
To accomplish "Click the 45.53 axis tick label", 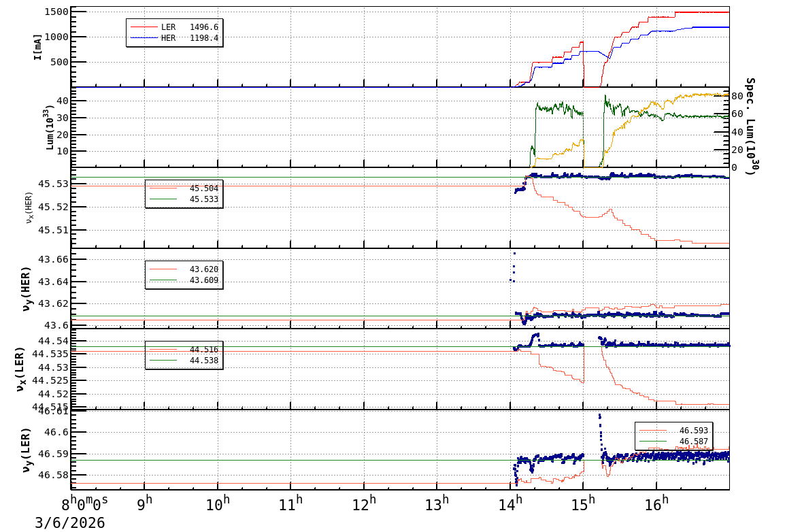I will pos(53,184).
